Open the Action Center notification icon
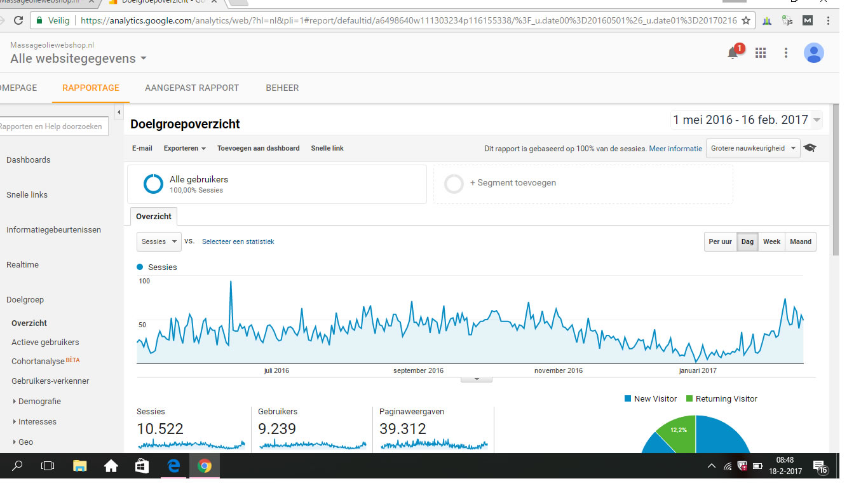 820,467
